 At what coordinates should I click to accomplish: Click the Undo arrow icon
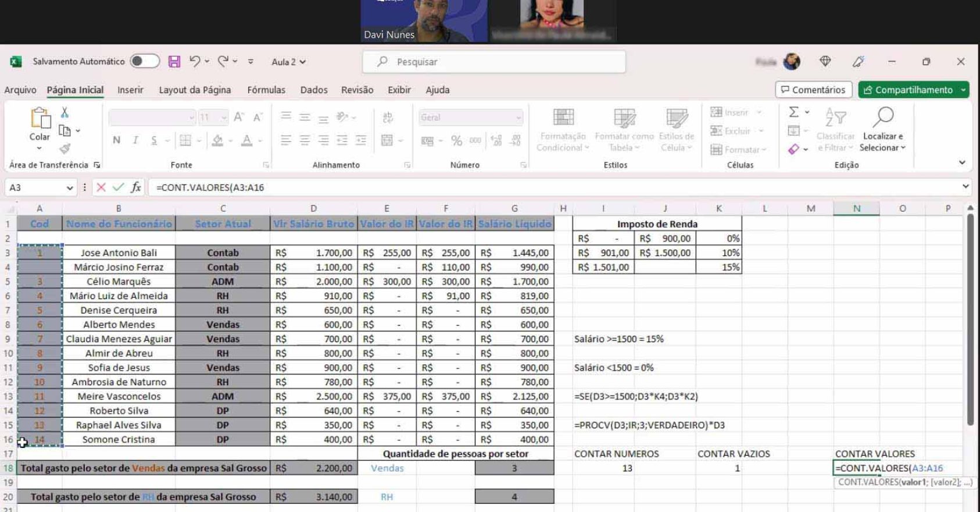coord(195,61)
